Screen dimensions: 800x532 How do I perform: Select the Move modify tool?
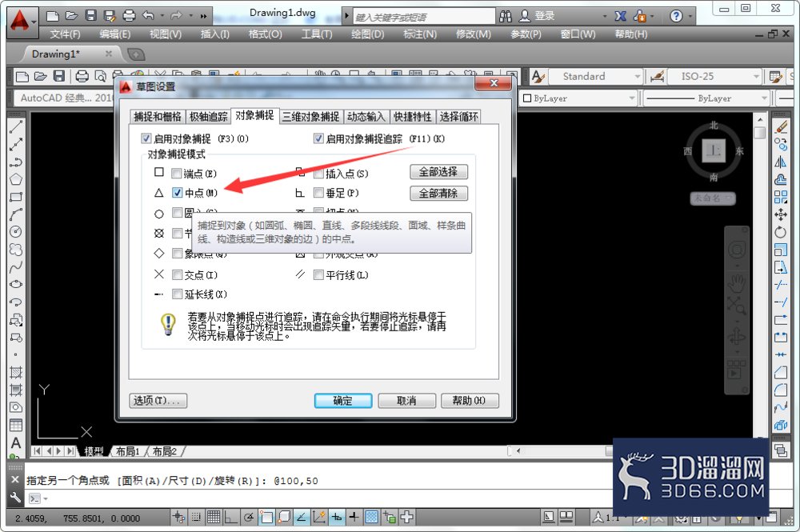[781, 214]
